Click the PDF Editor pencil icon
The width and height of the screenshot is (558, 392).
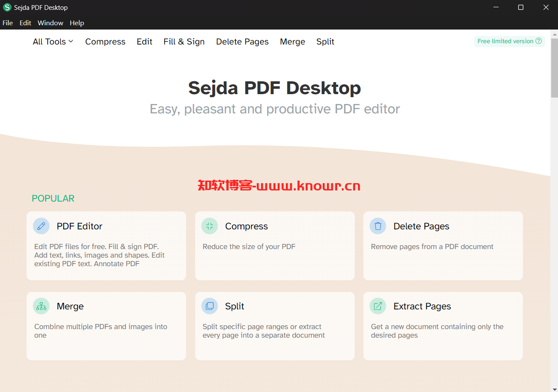41,226
